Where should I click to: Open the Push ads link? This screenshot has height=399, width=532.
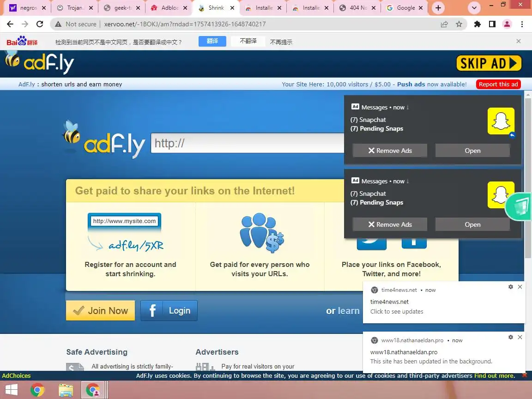(411, 84)
